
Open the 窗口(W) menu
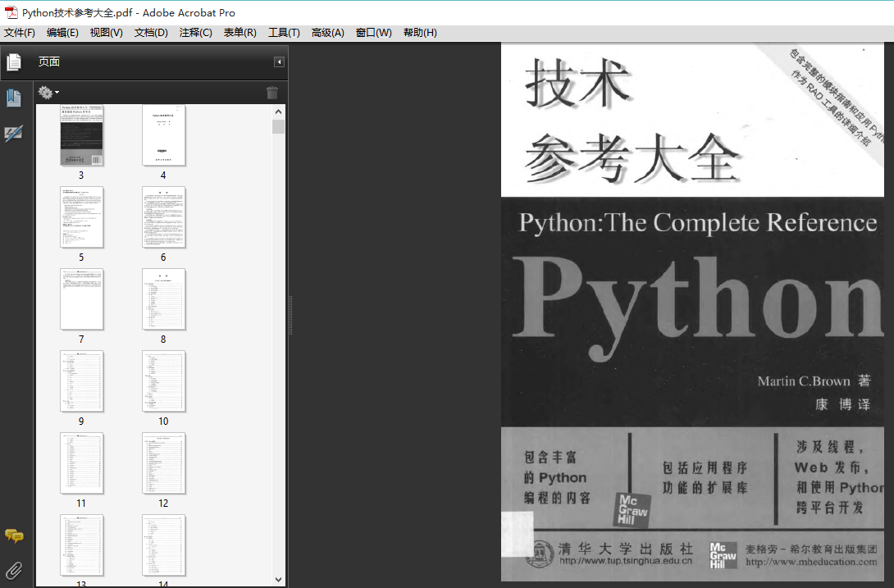(x=374, y=33)
